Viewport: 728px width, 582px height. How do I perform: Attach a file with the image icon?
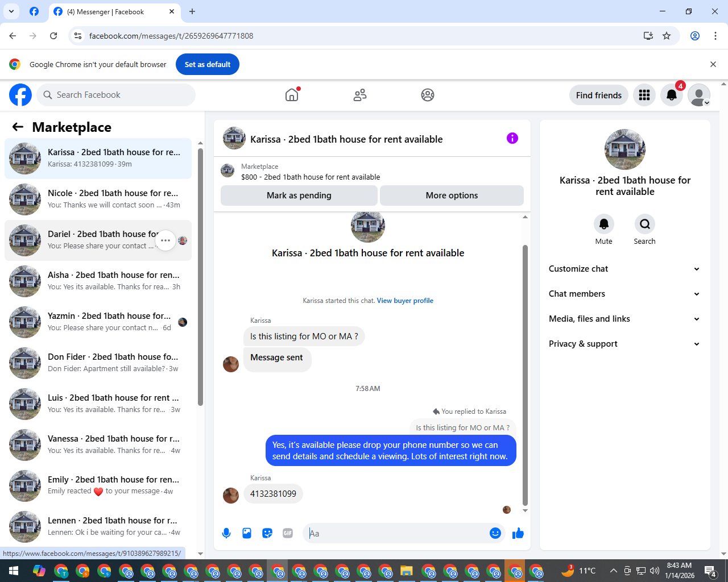(247, 533)
